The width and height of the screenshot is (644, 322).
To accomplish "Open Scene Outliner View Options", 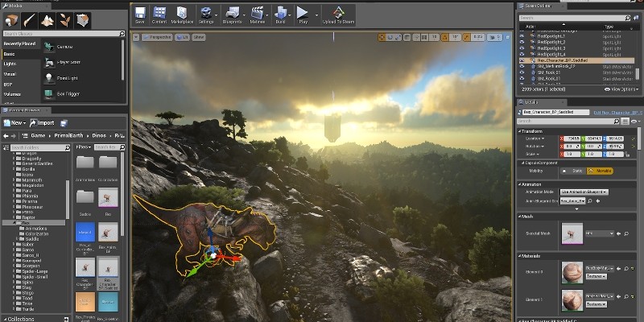I will click(621, 89).
